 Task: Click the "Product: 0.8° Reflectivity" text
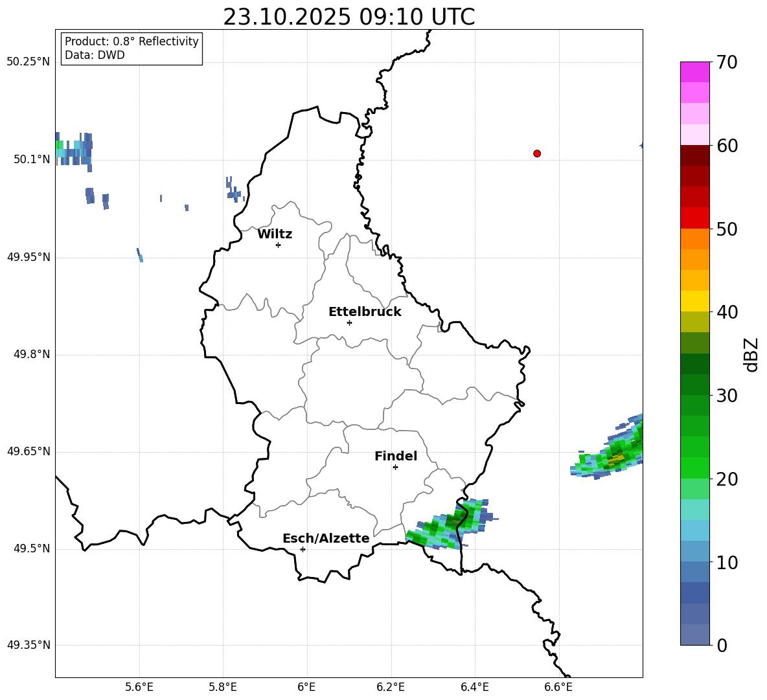132,42
